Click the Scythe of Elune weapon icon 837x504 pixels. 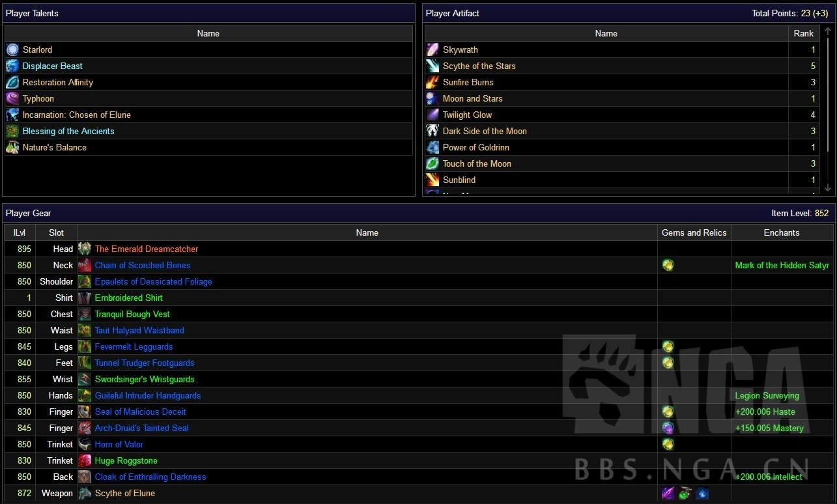pos(85,493)
